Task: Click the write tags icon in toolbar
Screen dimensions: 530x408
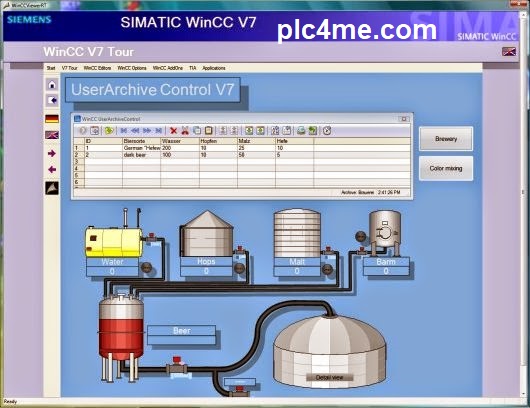Action: 234,130
